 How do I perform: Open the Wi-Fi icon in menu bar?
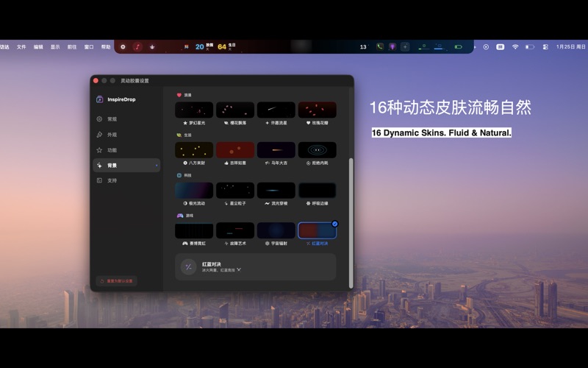(515, 46)
